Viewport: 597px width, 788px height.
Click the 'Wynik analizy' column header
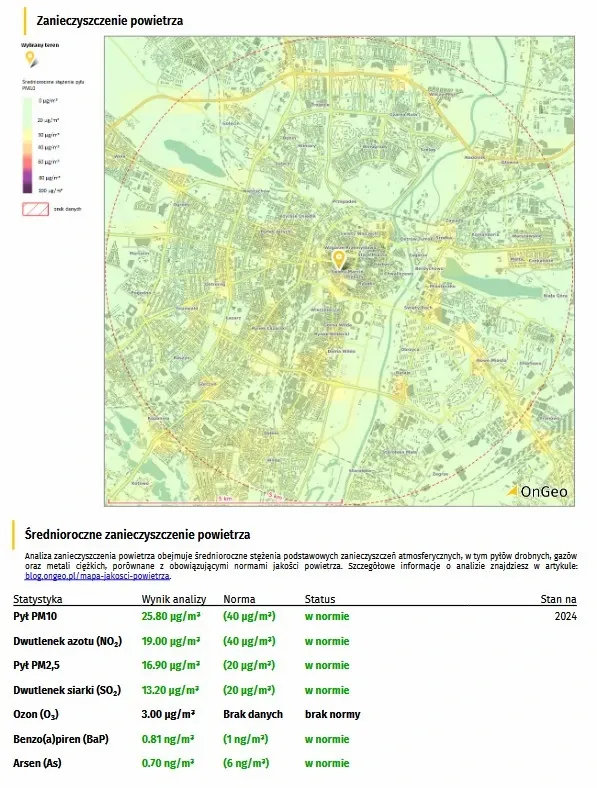tap(174, 599)
